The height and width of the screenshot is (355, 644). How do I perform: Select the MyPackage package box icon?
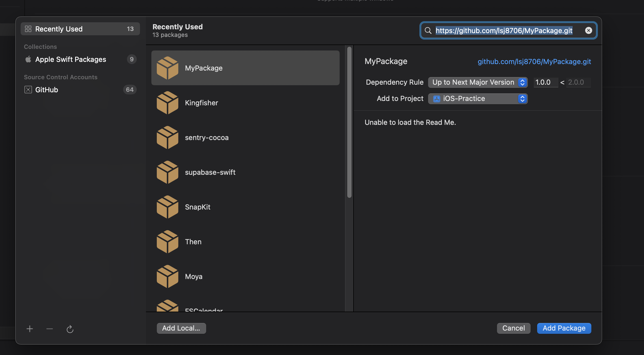tap(167, 68)
